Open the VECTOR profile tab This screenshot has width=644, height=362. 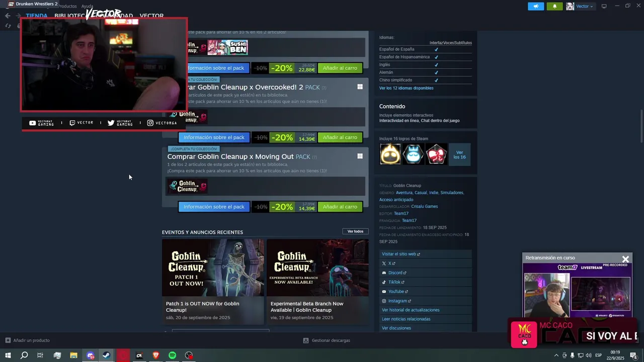point(151,16)
